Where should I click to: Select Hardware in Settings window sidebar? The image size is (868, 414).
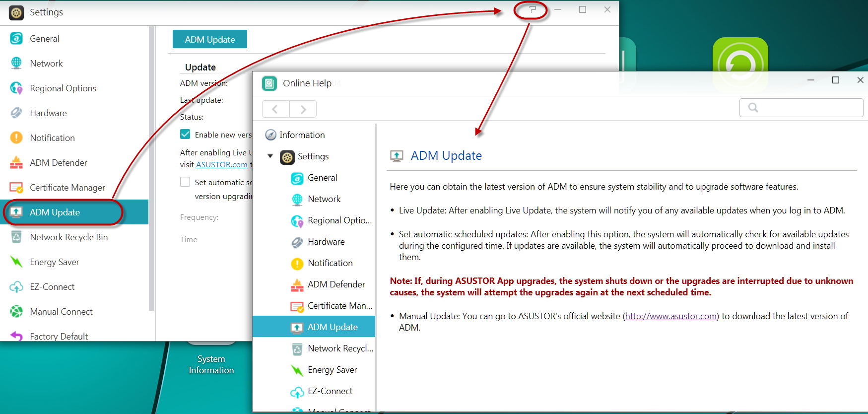click(x=74, y=113)
